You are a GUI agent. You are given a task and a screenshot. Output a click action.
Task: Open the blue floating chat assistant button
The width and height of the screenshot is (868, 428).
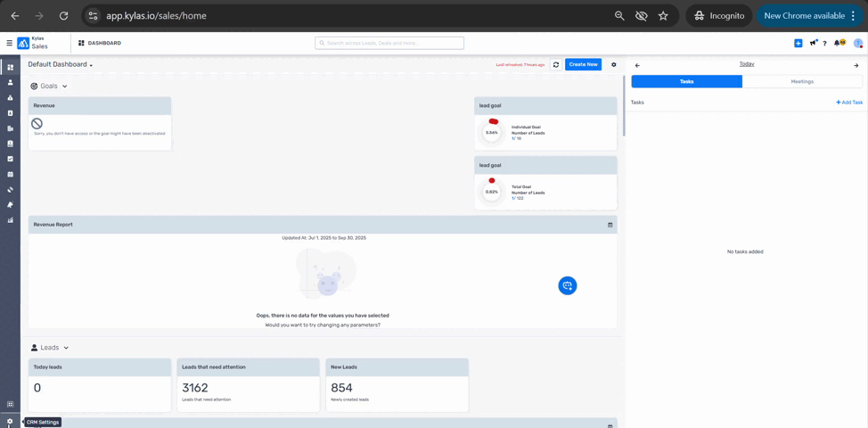coord(568,285)
